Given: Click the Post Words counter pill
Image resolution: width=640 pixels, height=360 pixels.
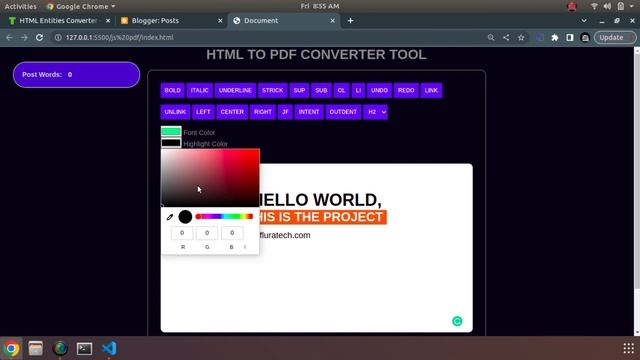Looking at the screenshot, I should click(76, 75).
